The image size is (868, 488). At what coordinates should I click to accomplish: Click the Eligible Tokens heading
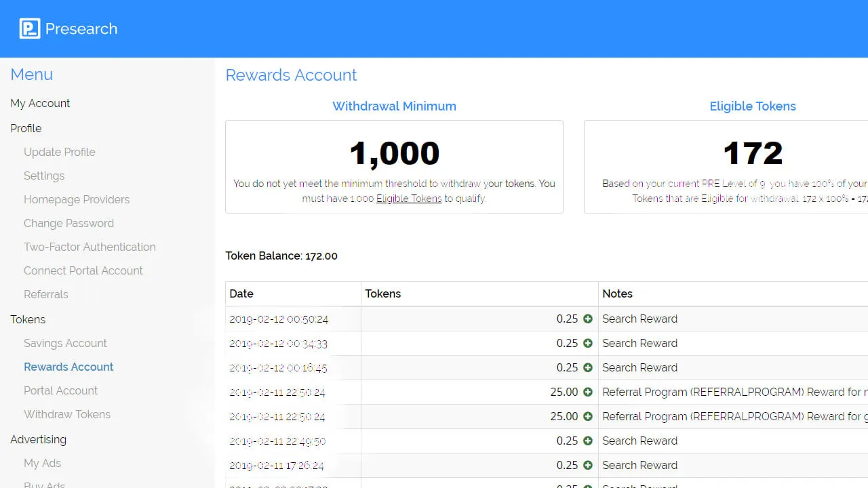pyautogui.click(x=753, y=106)
